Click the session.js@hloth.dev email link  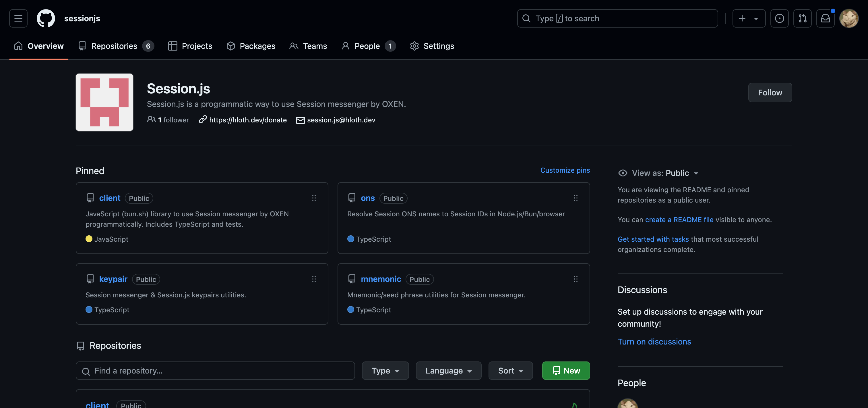(341, 120)
